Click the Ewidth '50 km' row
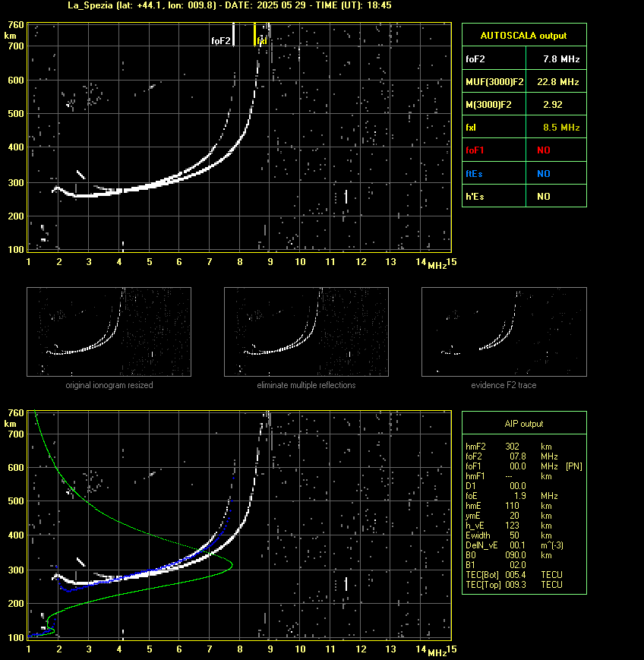 509,535
